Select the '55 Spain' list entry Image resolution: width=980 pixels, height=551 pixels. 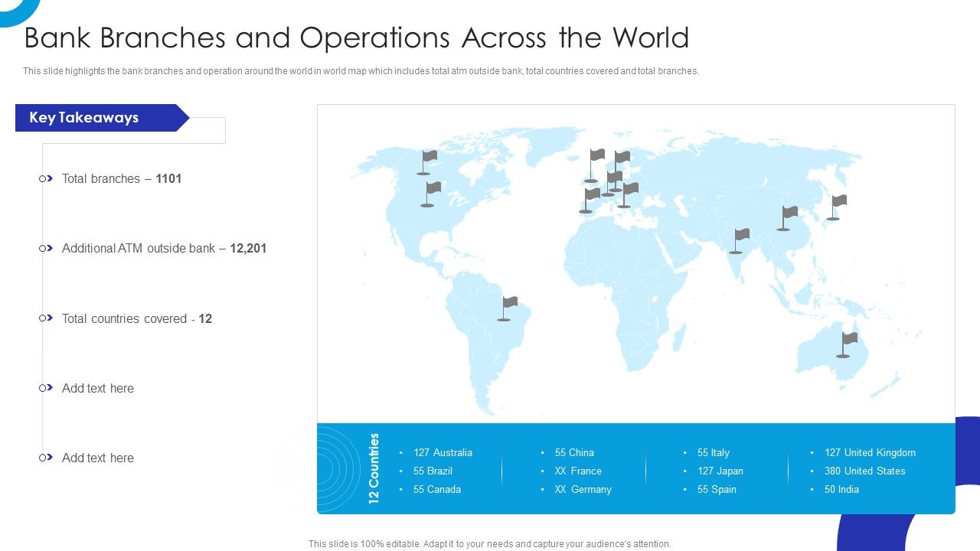pos(717,489)
